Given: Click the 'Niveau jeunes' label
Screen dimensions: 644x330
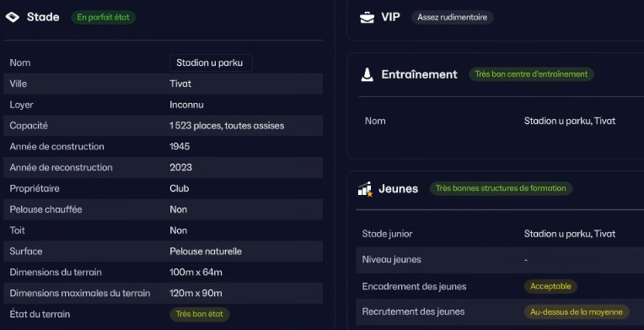Looking at the screenshot, I should [x=391, y=260].
